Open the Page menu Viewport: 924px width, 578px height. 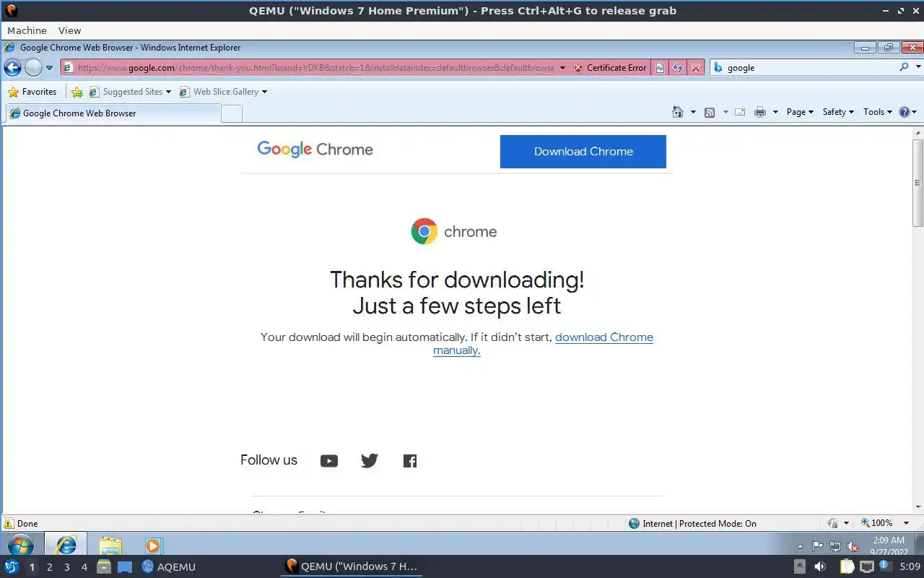800,112
